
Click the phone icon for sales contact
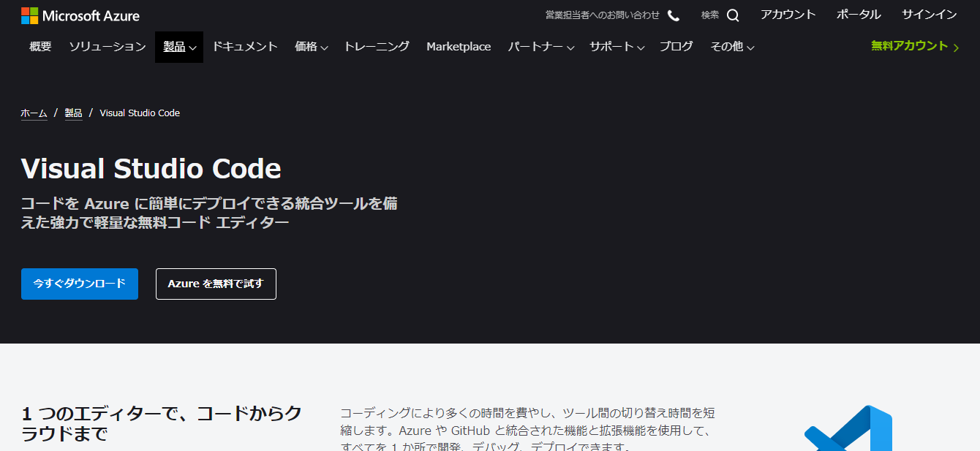[674, 15]
